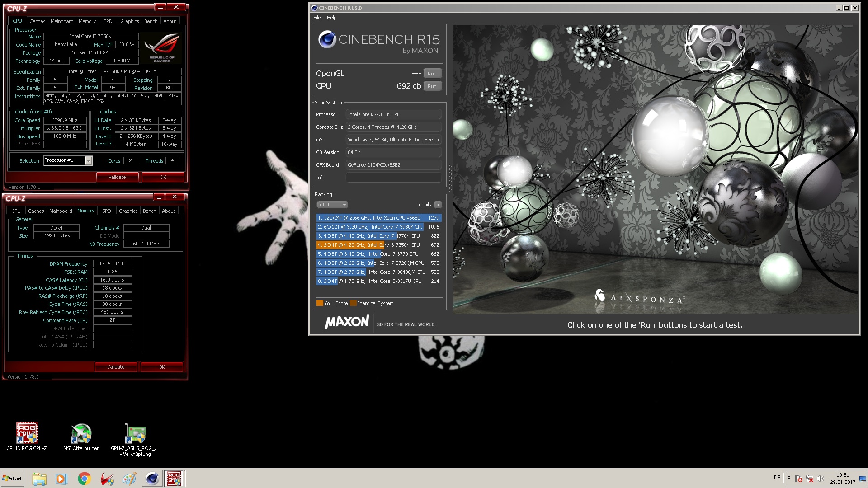Open Memory tab in top CPU-Z window
The image size is (868, 488).
click(87, 21)
